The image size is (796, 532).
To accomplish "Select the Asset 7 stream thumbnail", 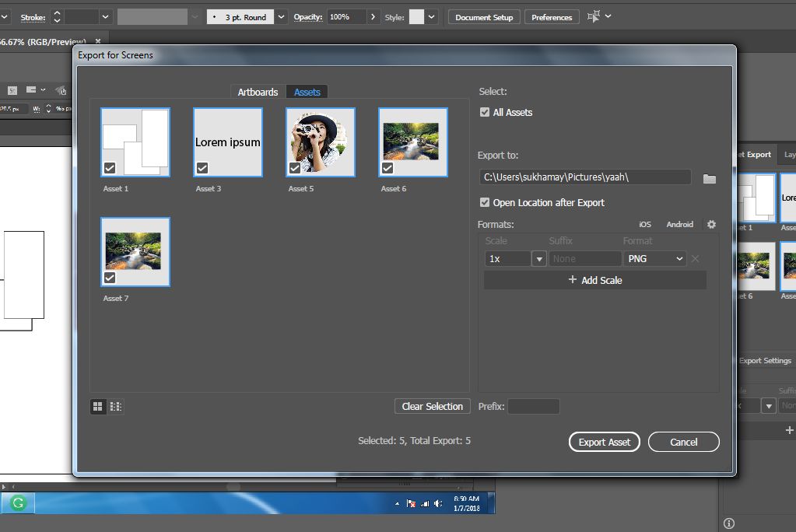I will coord(135,252).
